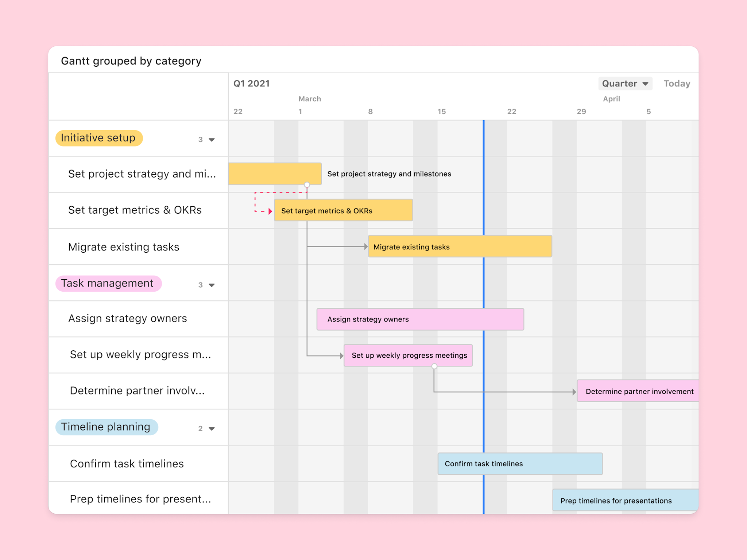Select the Set target metrics & OKRs bar
This screenshot has width=747, height=560.
coord(343,210)
